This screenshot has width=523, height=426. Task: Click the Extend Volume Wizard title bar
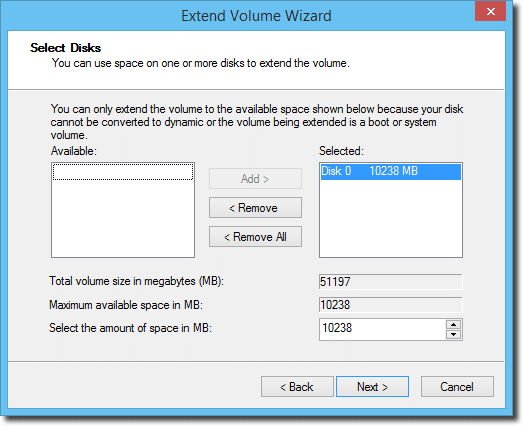(256, 16)
